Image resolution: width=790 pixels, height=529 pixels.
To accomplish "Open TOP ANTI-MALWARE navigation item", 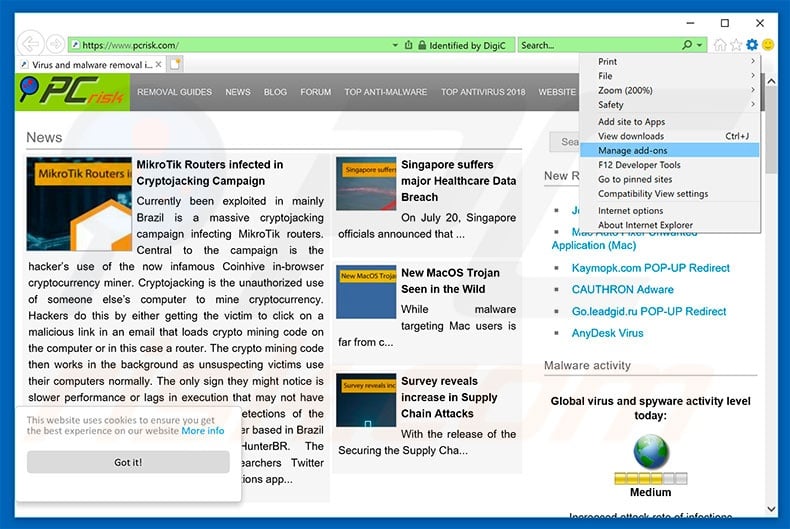I will pyautogui.click(x=385, y=92).
